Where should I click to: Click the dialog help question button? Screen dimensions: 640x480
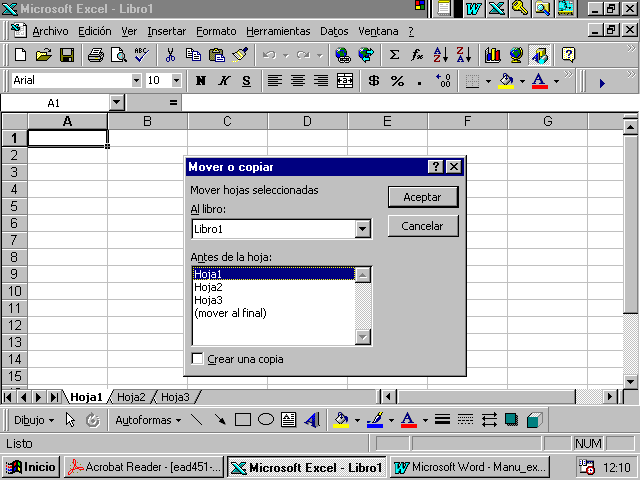[x=436, y=167]
